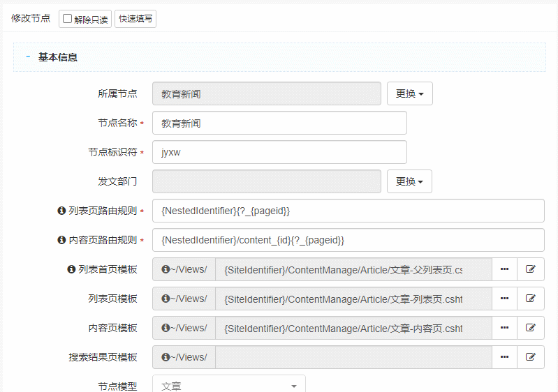Click the edit icon for 列表页模板

coord(531,299)
